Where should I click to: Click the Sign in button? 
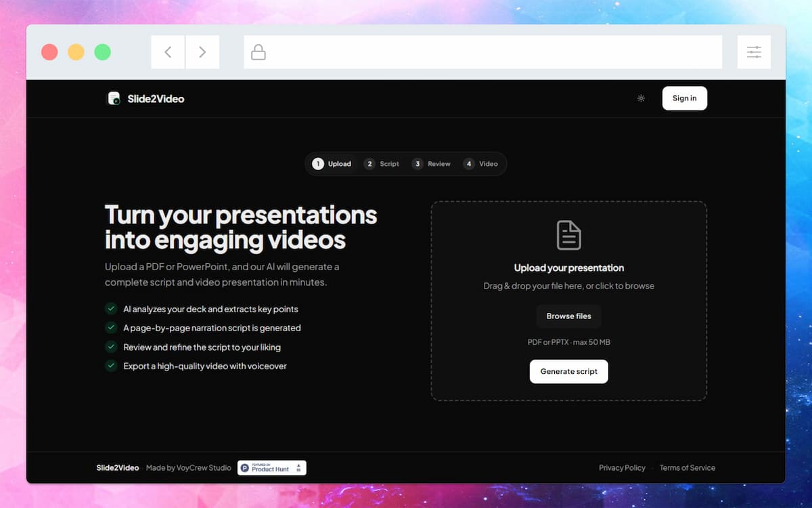[x=684, y=98]
